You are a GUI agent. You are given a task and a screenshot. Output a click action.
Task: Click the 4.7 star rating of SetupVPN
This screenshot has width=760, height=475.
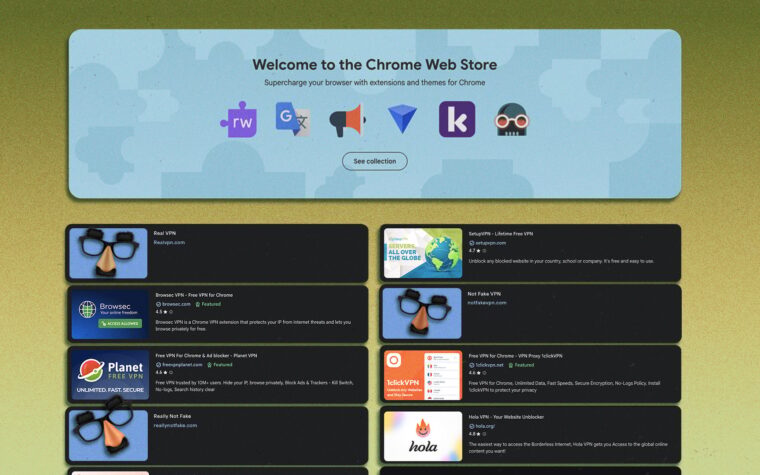coord(477,251)
